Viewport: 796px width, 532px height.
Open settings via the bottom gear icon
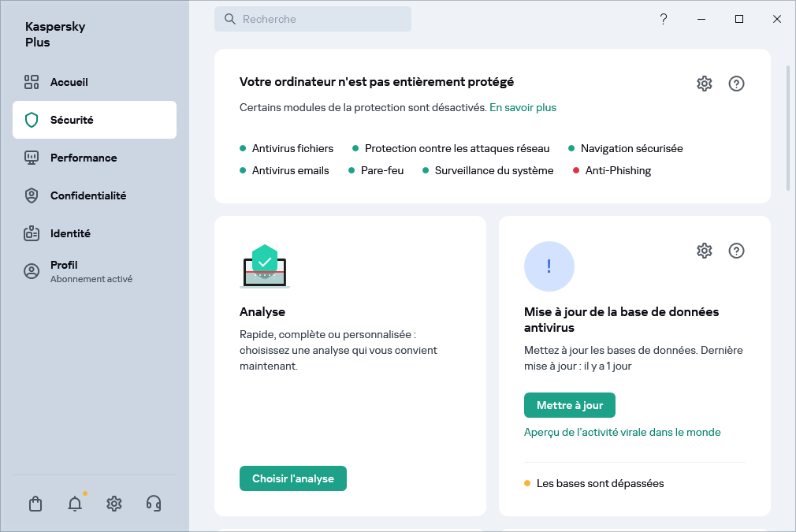[114, 504]
